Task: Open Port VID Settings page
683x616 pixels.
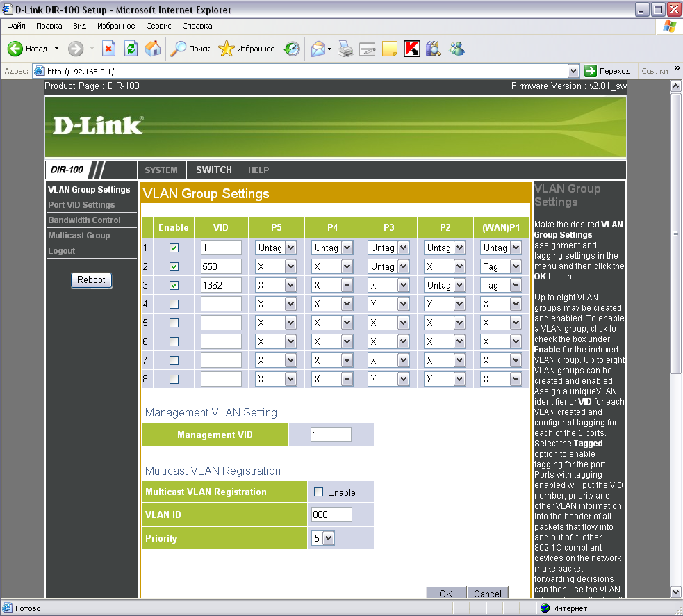Action: click(x=81, y=205)
